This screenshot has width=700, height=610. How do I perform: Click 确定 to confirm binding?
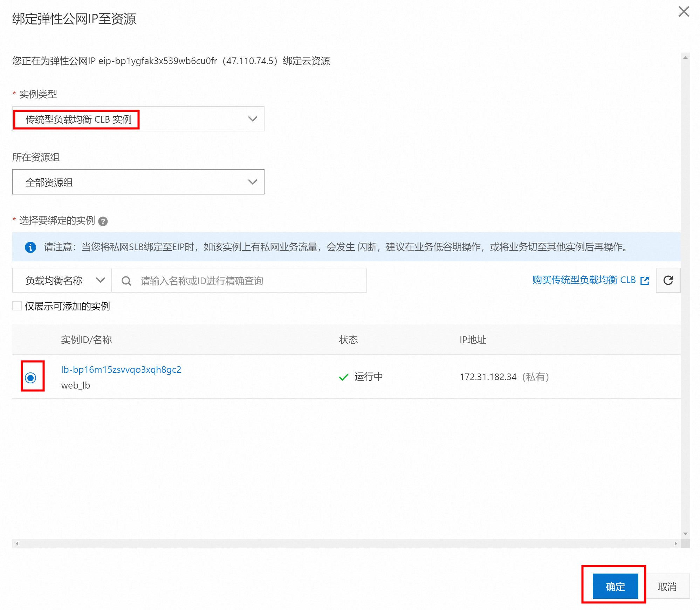point(615,586)
